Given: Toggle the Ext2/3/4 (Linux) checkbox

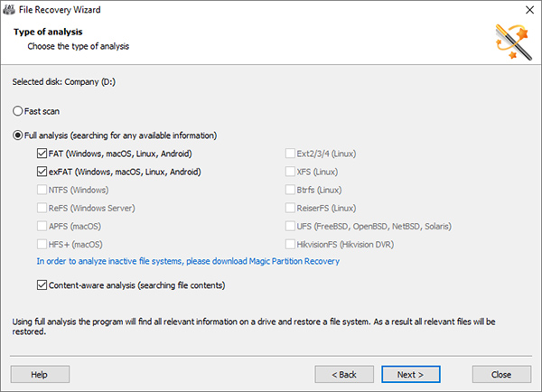Looking at the screenshot, I should [290, 154].
